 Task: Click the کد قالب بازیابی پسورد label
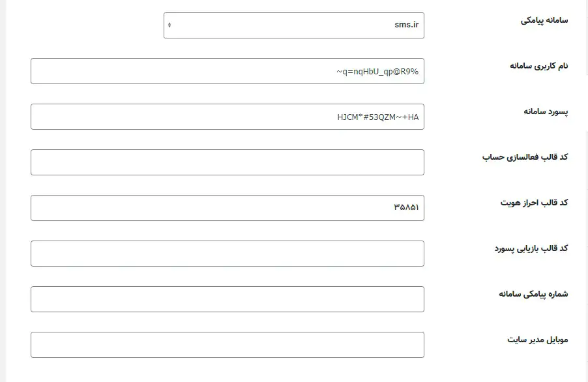pyautogui.click(x=531, y=248)
